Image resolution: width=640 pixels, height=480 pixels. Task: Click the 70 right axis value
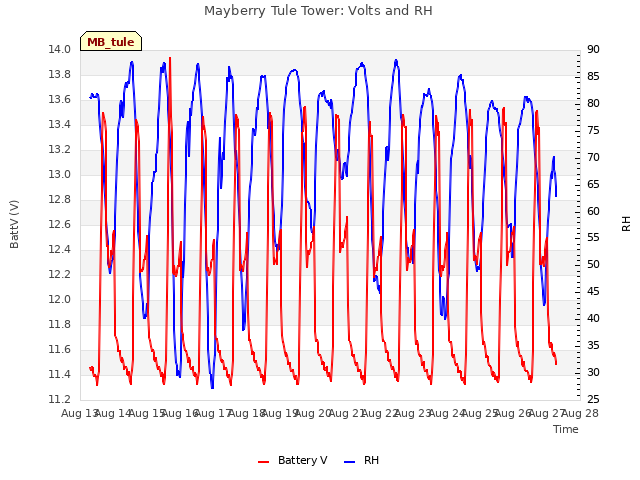(x=593, y=157)
